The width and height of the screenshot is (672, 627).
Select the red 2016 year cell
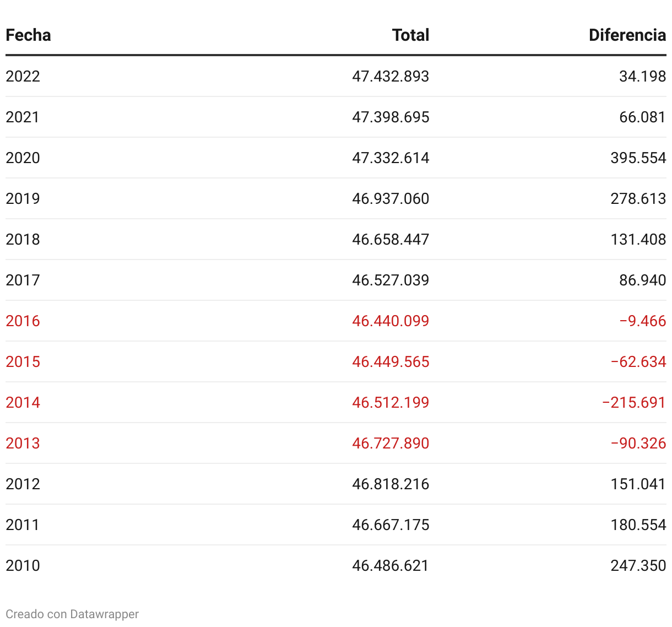[x=23, y=321]
